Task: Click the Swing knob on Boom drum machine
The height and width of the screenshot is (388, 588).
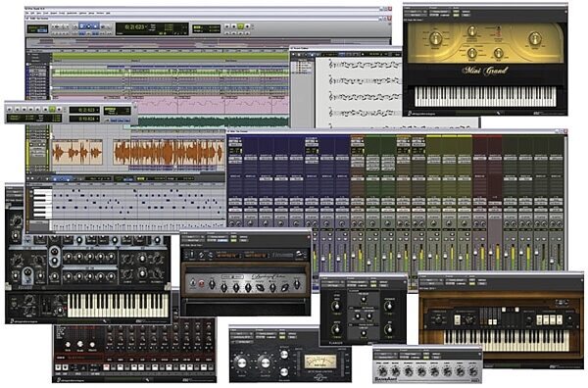Action: point(68,345)
